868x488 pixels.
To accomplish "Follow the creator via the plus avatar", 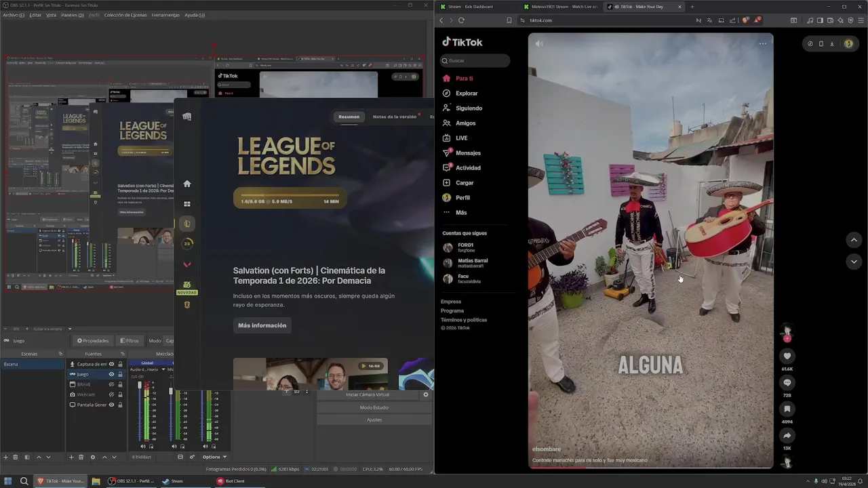I will 787,338.
